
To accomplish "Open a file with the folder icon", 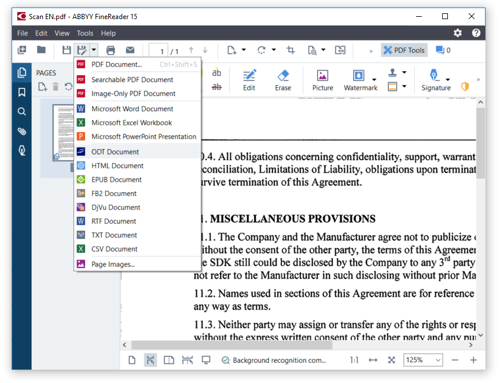I will (x=41, y=50).
